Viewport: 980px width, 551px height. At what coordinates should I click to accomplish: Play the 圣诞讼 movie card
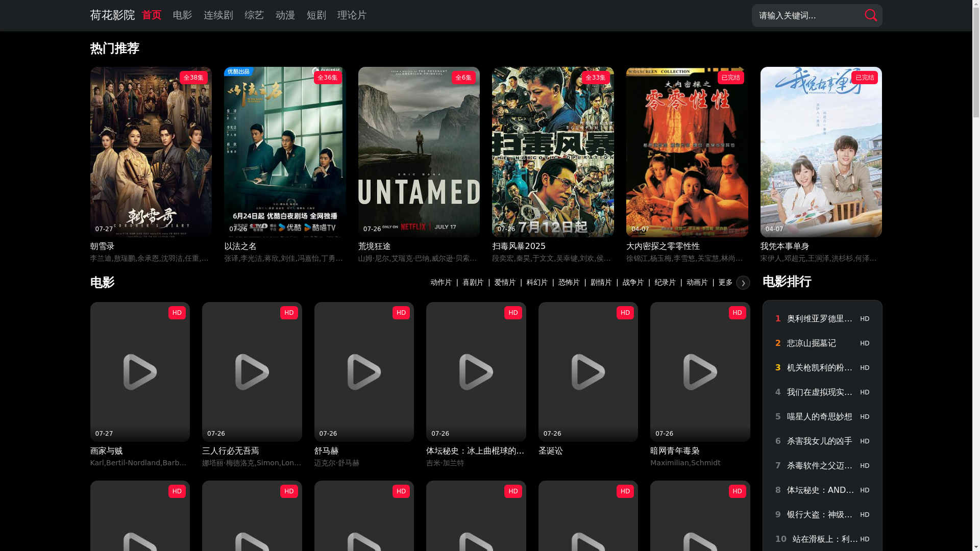588,372
